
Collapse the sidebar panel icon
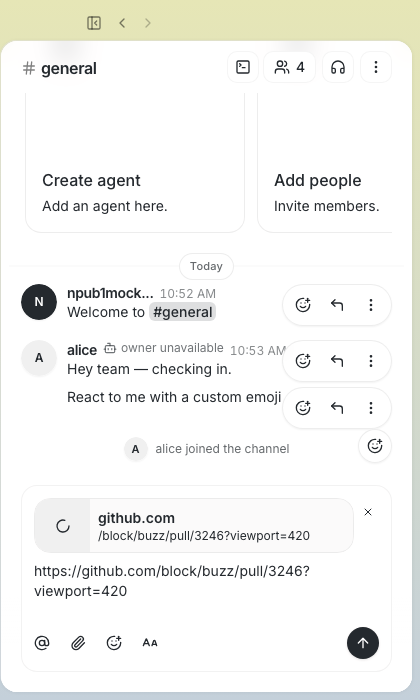point(94,23)
